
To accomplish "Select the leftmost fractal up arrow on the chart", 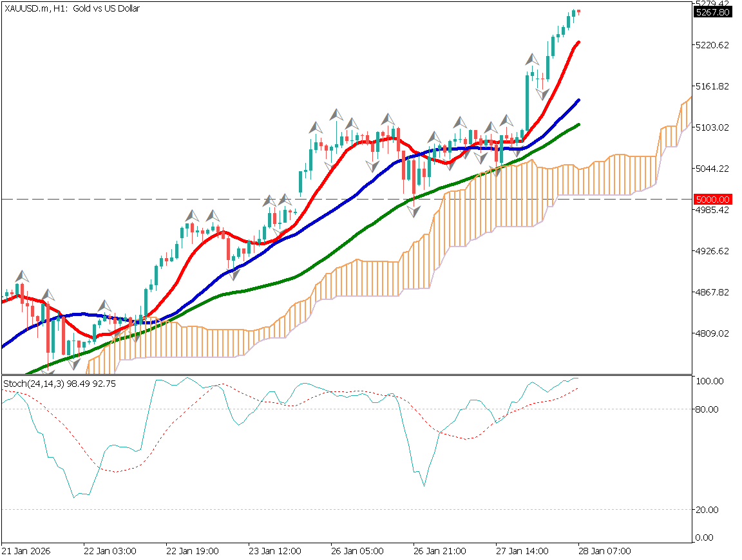I will click(x=22, y=276).
